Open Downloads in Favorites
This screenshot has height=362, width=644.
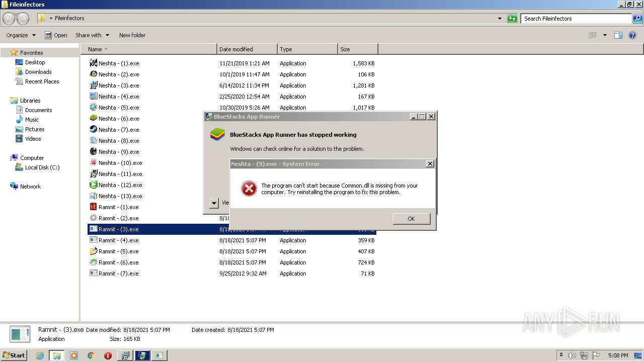tap(38, 72)
